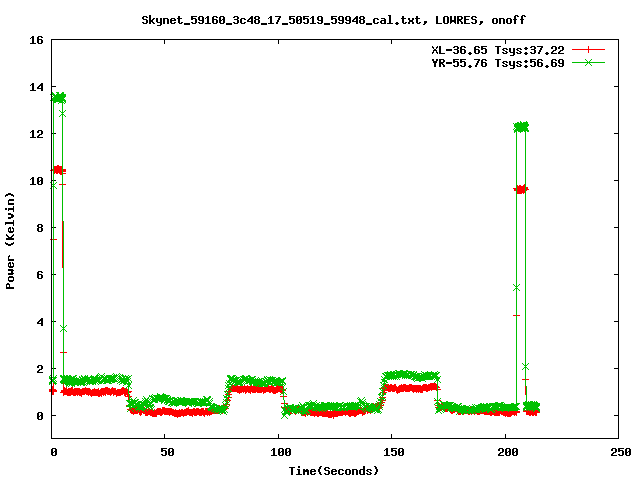The image size is (640, 480).
Task: Click the y-axis tick label 2
Action: click(x=40, y=369)
